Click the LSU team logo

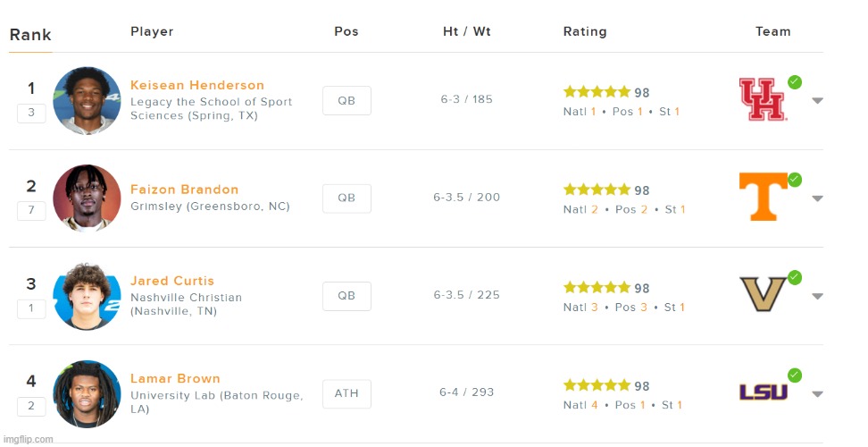click(x=764, y=392)
